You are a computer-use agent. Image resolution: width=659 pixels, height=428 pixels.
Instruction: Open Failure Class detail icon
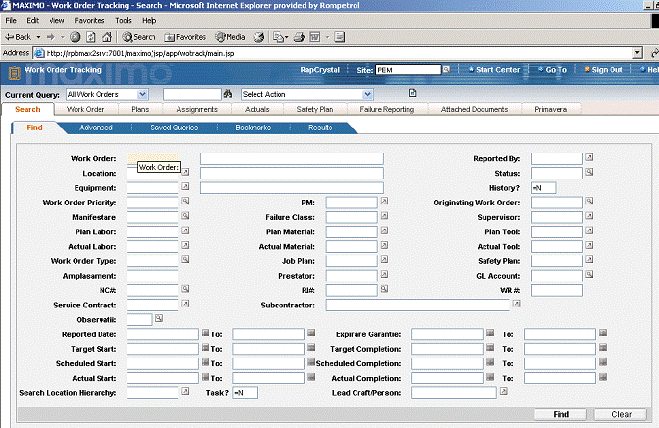pos(384,216)
